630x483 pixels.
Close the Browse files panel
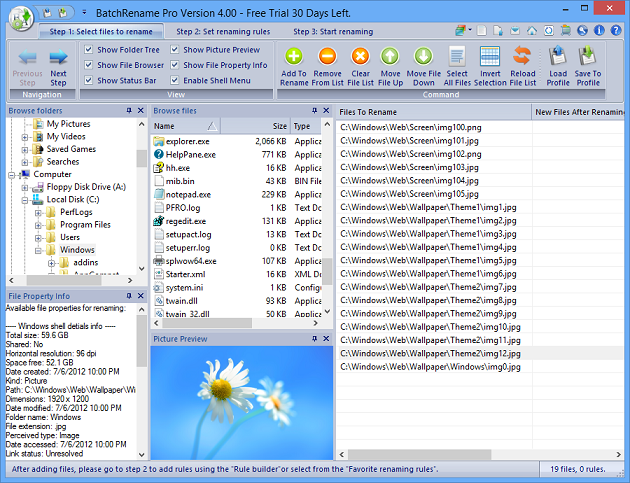pos(326,111)
